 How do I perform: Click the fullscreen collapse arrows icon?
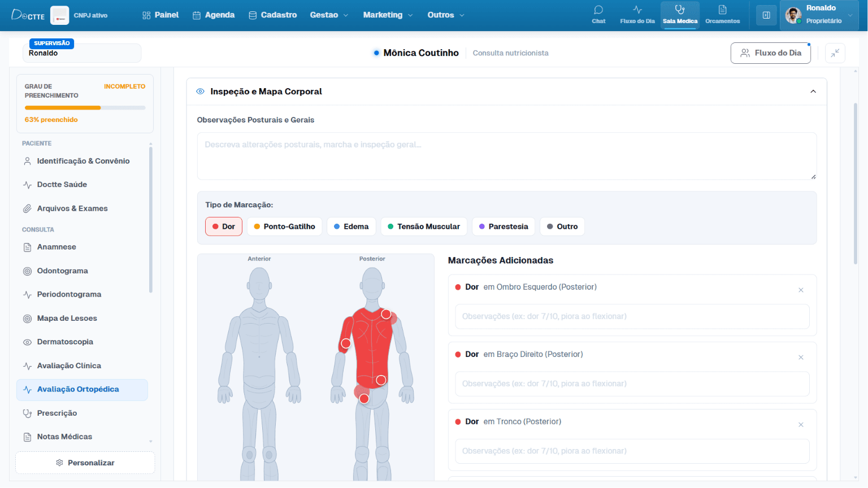coord(835,53)
